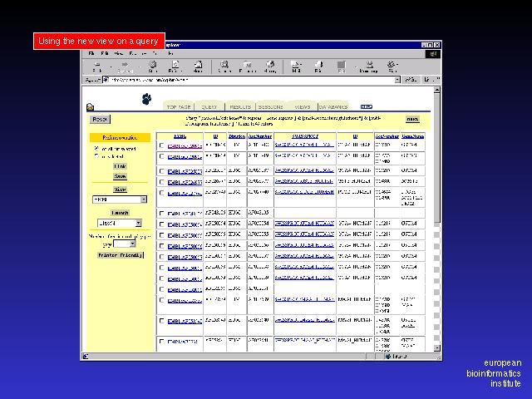Switch to the QUERY tab
This screenshot has height=399, width=532.
point(209,106)
